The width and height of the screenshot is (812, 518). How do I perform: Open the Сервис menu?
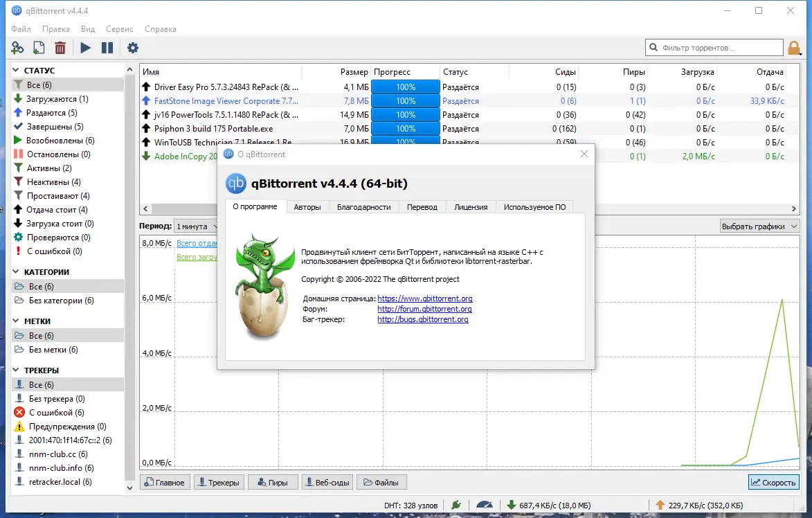click(120, 29)
